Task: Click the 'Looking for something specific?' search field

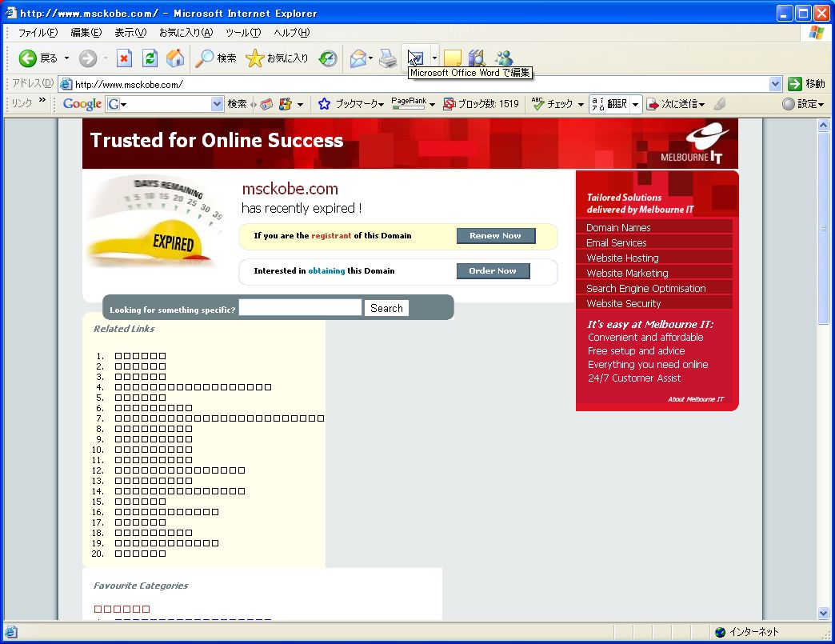Action: click(x=301, y=307)
